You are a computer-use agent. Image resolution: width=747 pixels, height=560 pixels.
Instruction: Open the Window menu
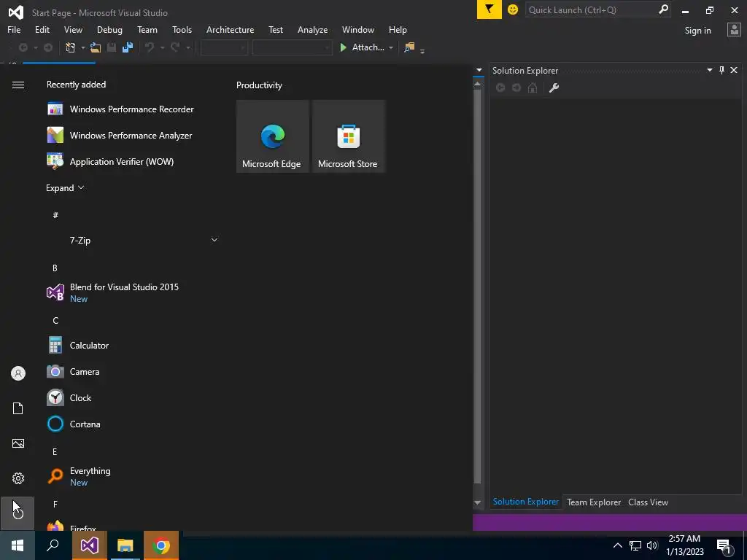click(357, 29)
